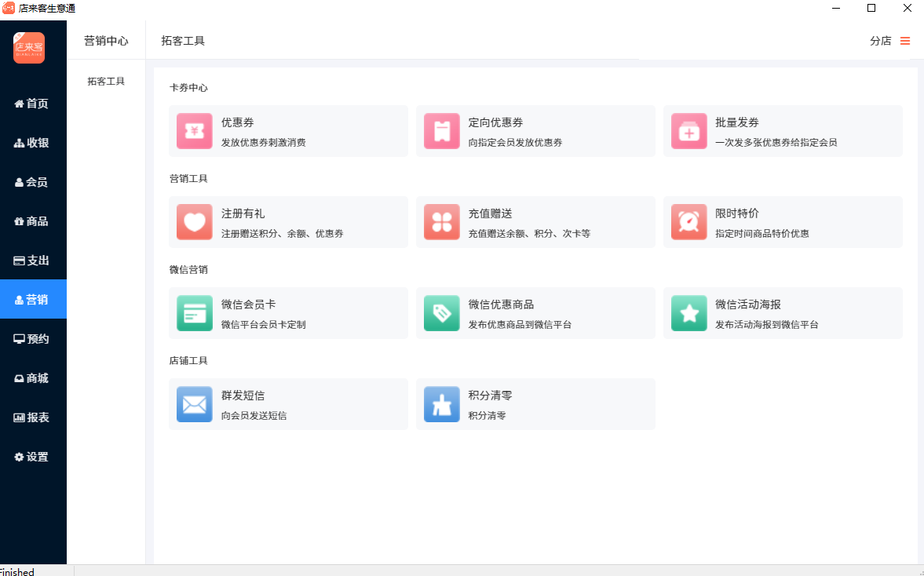Click the 营销中心 header title
Screen dimensions: 924x576
click(106, 41)
